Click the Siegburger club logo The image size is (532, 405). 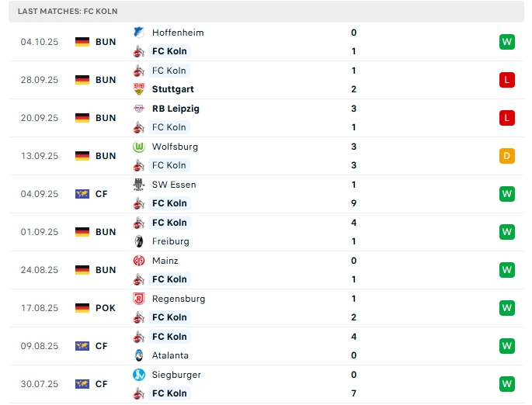click(139, 375)
